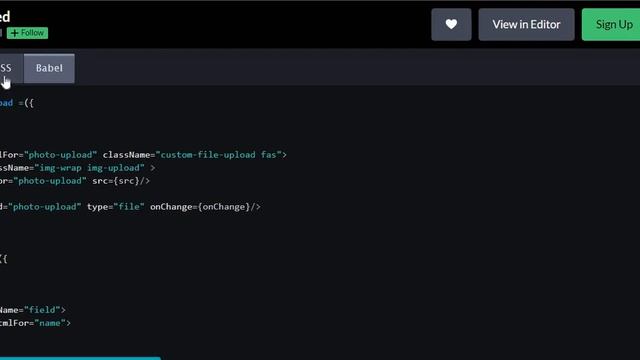
Task: Click the "field" className string
Action: [42, 310]
